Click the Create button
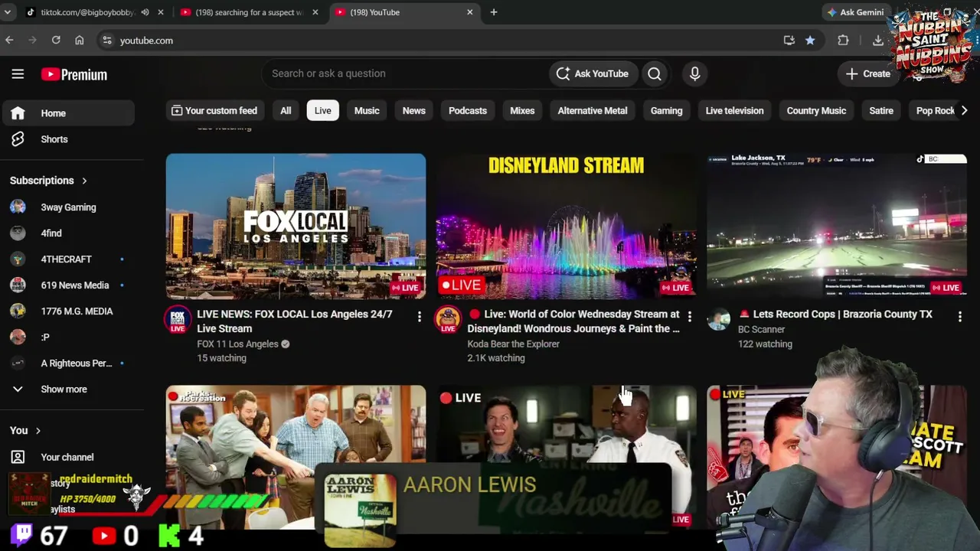 click(x=868, y=74)
